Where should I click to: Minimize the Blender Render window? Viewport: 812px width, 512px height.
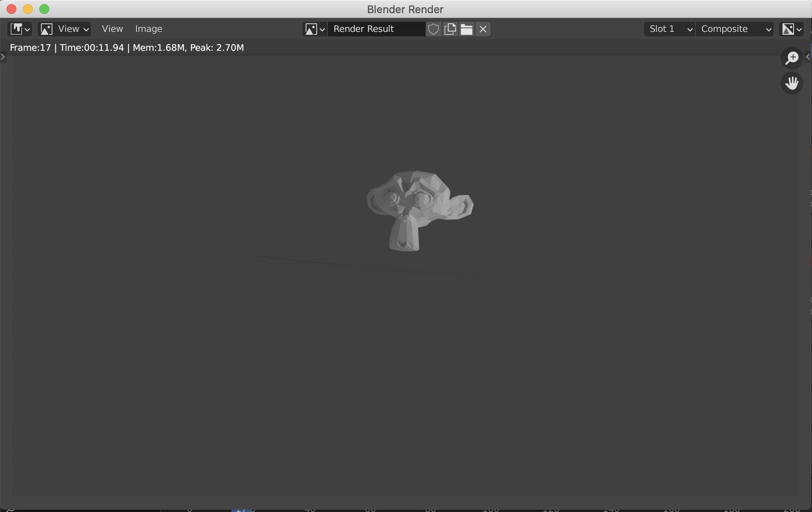tap(28, 9)
